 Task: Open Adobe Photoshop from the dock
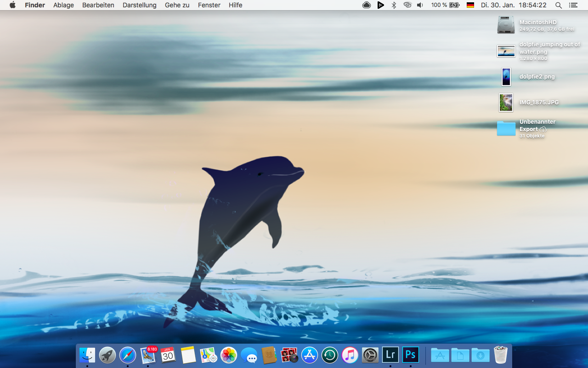(411, 355)
